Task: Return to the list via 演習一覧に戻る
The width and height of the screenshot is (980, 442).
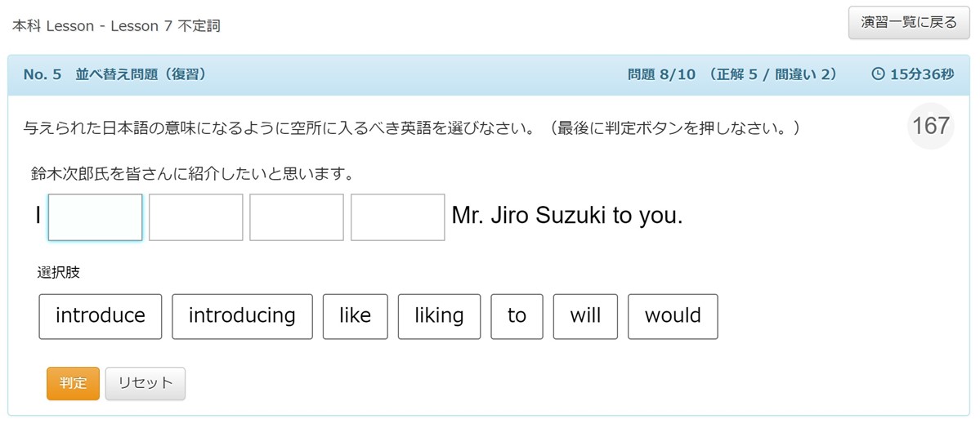Action: [909, 23]
